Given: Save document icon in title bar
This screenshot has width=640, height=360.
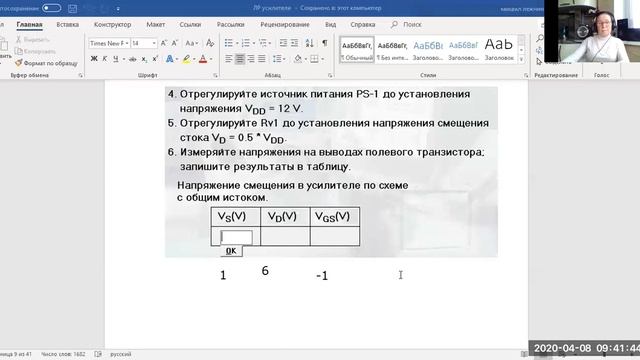Looking at the screenshot, I should [72, 8].
